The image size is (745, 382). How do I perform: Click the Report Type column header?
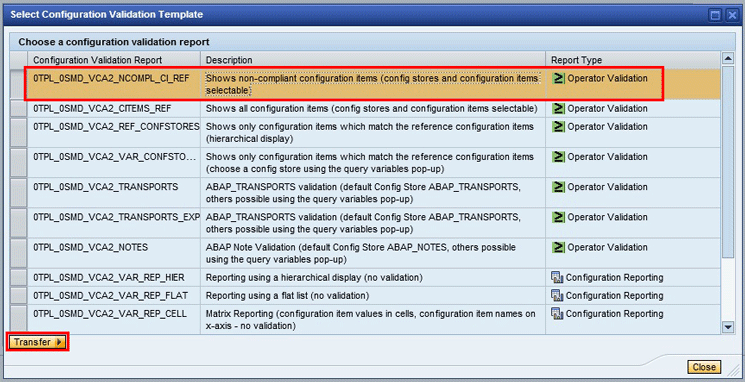(633, 60)
